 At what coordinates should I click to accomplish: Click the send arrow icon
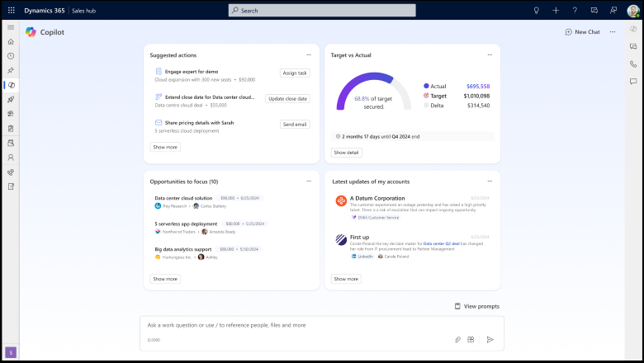click(x=490, y=340)
